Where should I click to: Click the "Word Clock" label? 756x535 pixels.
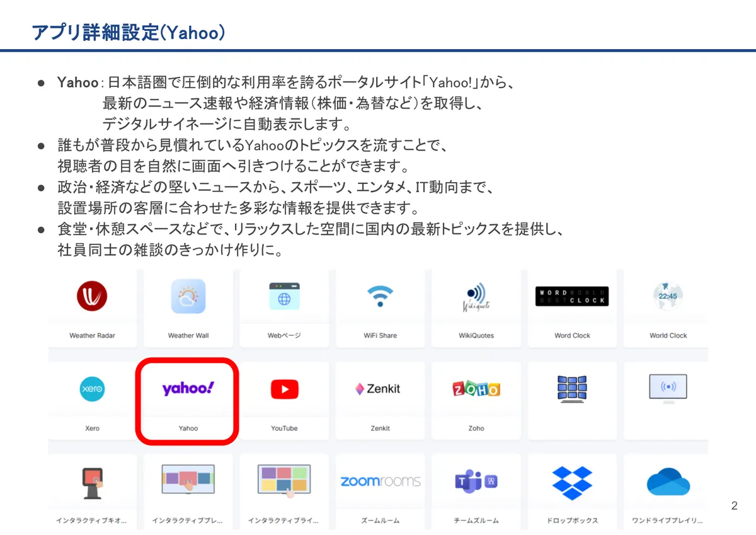tap(572, 336)
